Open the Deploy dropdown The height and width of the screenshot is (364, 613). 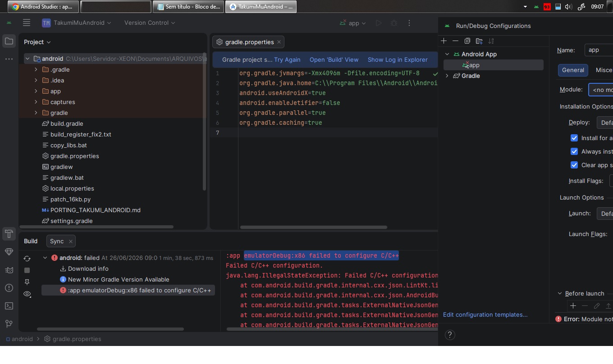pos(605,123)
